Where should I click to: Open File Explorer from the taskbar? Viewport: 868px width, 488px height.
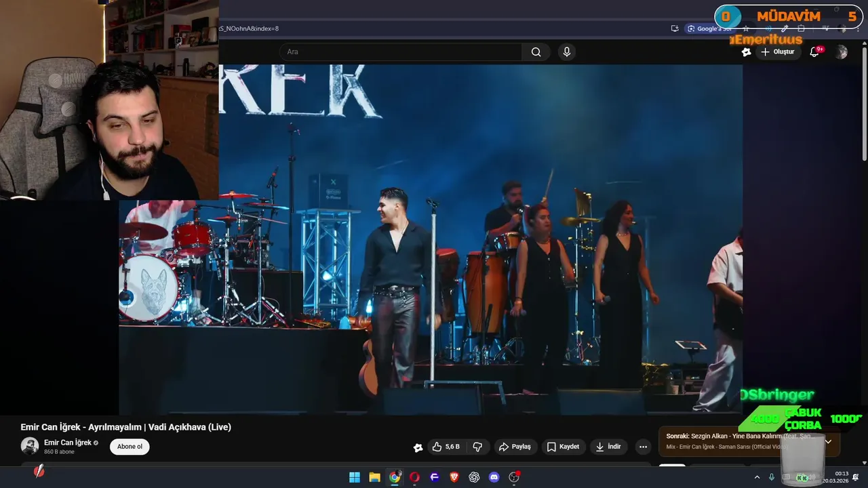point(374,477)
